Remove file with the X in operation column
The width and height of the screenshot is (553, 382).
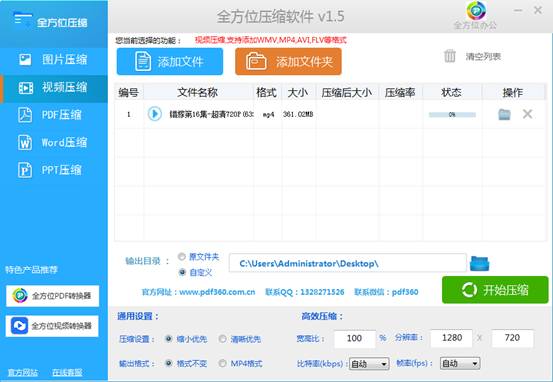[x=528, y=114]
